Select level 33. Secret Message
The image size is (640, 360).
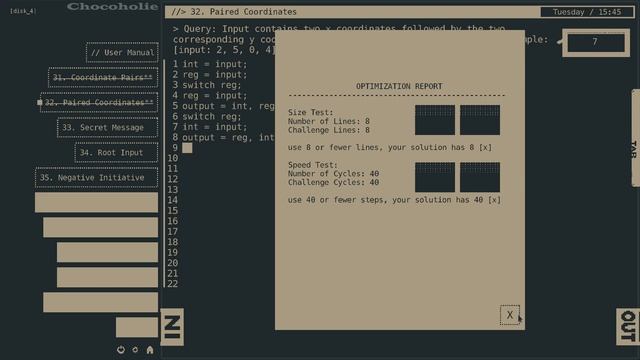(107, 128)
